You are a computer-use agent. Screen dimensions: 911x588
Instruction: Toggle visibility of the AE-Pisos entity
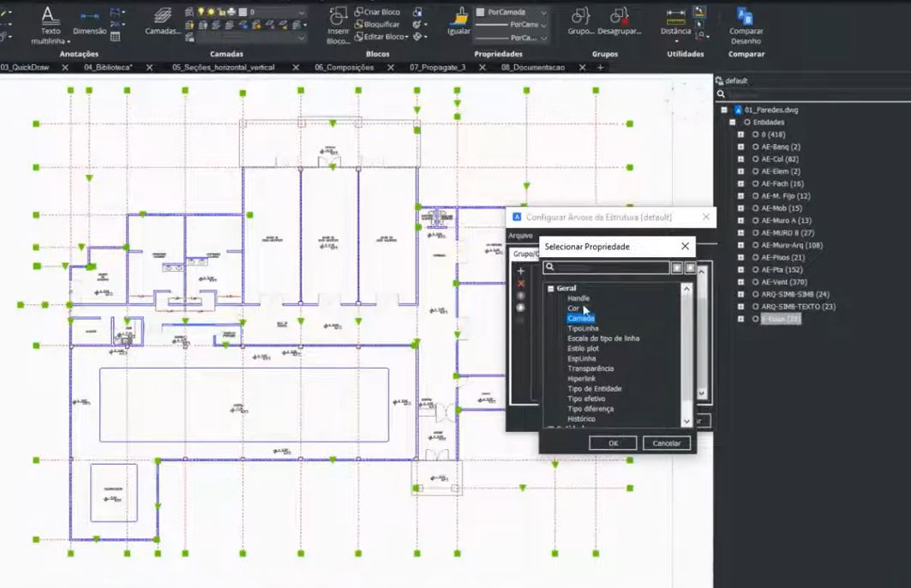click(755, 257)
